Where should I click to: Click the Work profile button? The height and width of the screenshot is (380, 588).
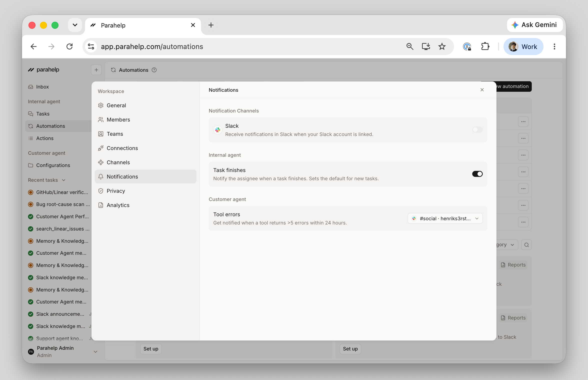point(523,46)
